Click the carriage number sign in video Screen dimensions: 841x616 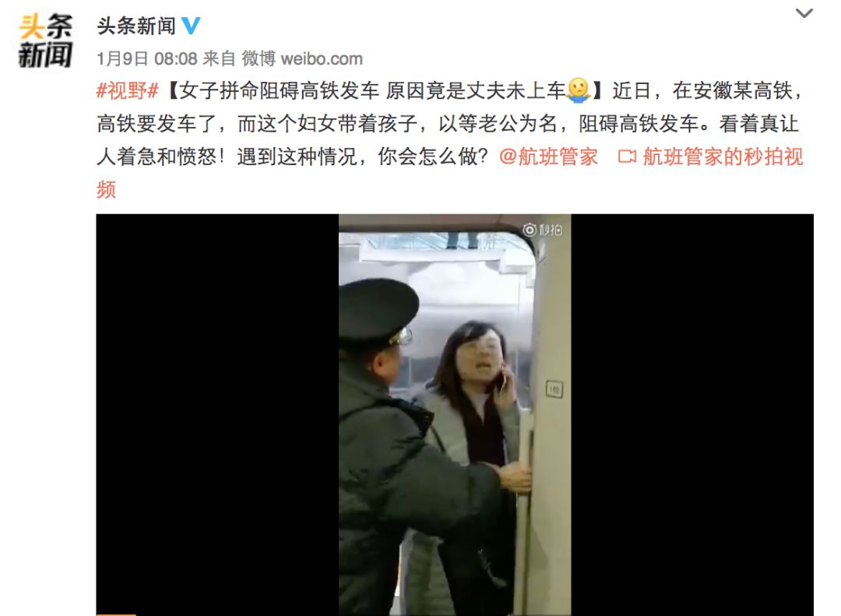(x=554, y=389)
